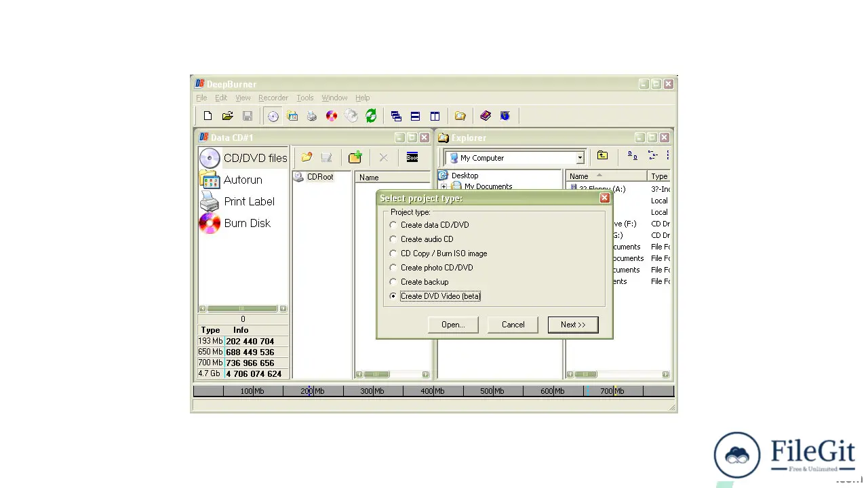Click the Name column header in Data CD
Screen dimensions: 868x488
[393, 178]
